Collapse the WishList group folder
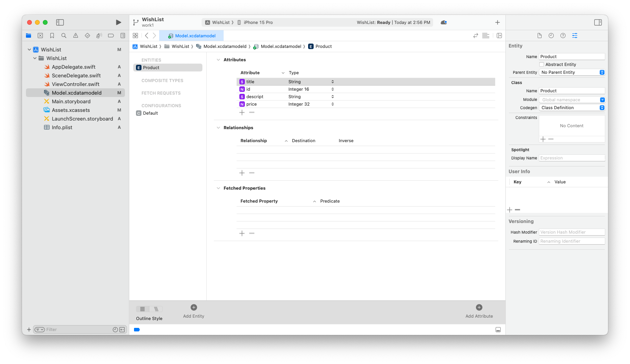This screenshot has width=630, height=364. pos(35,59)
